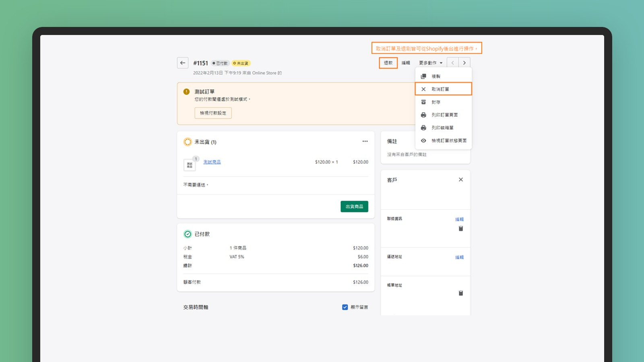Copy billing address with clipboard icon
Viewport: 644px width, 362px height.
461,293
